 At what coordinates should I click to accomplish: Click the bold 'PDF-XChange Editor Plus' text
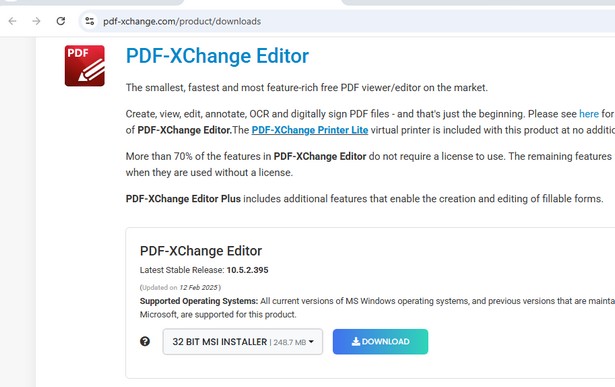(183, 199)
